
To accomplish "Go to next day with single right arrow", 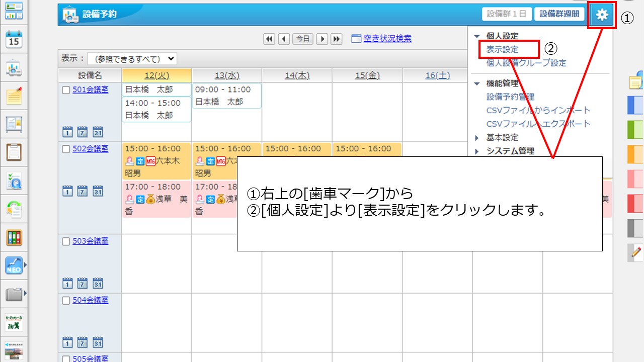I will pos(322,39).
